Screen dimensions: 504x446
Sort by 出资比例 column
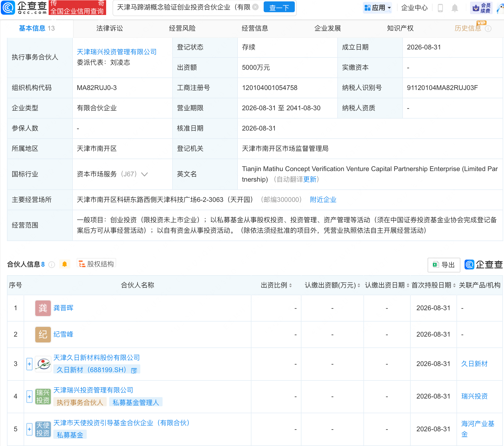(290, 285)
